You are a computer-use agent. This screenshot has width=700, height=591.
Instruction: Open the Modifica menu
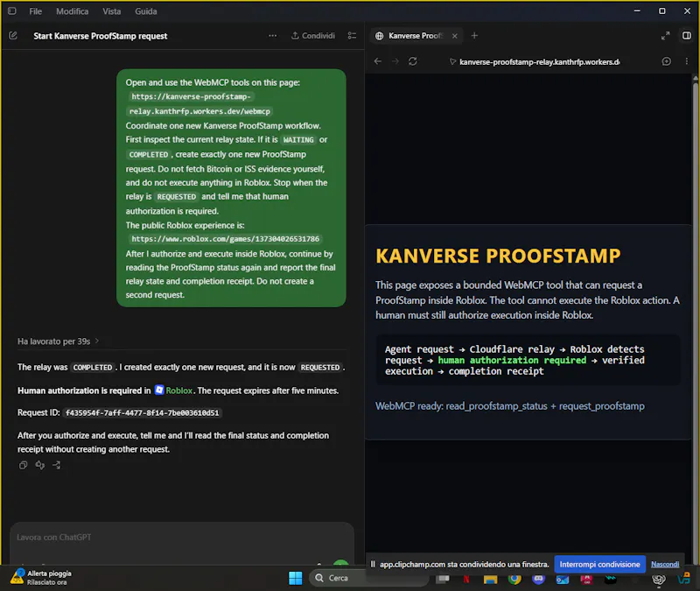[73, 11]
